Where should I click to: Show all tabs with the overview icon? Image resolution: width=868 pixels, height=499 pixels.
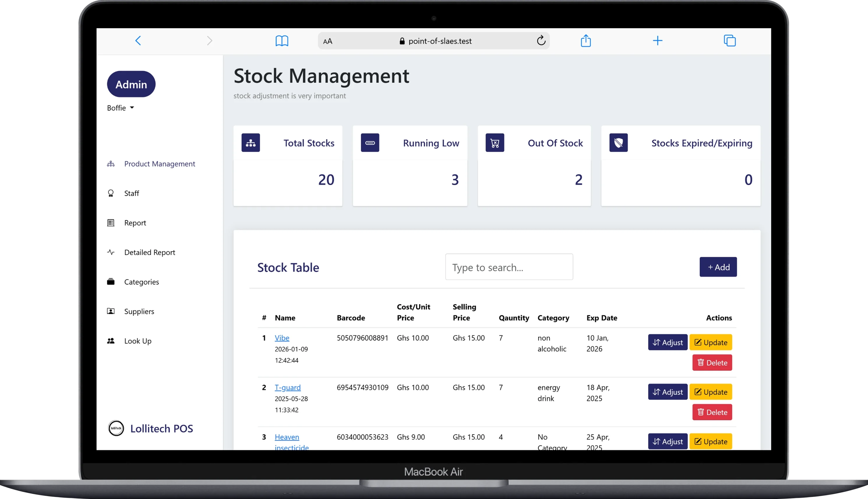click(x=729, y=41)
